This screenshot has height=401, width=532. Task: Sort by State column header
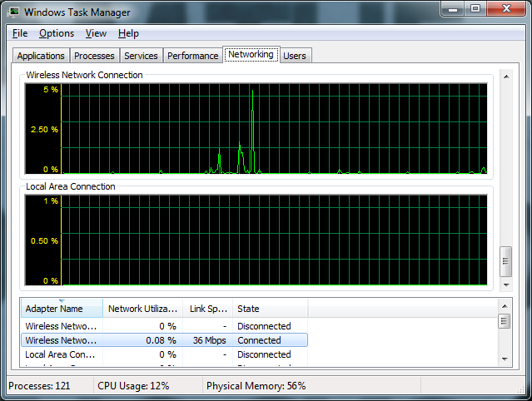pyautogui.click(x=270, y=308)
